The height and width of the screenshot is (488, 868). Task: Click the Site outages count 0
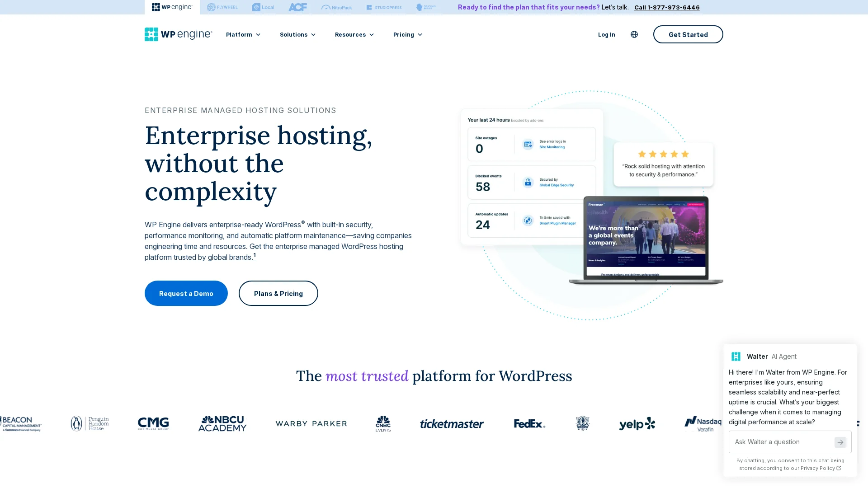tap(479, 149)
